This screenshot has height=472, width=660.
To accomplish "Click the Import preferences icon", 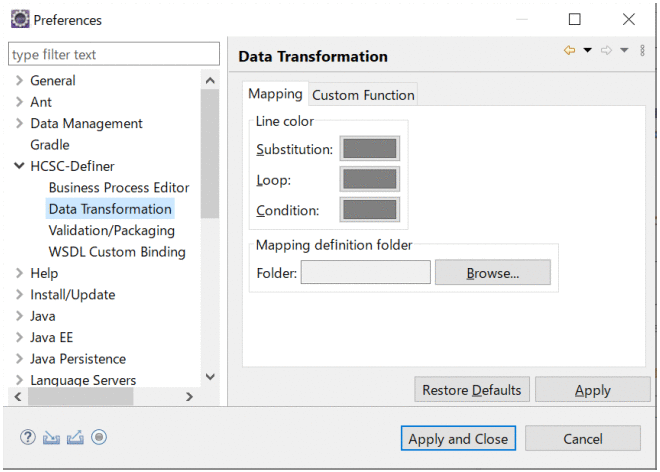I will 51,437.
